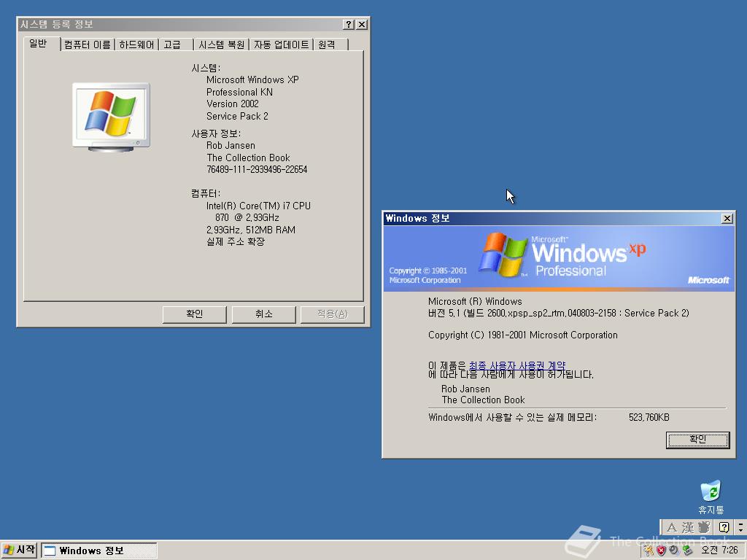
Task: Switch to the 하드웨어 tab
Action: coord(136,44)
